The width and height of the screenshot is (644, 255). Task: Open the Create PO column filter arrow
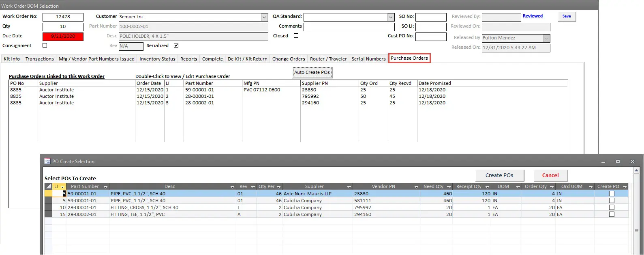pyautogui.click(x=625, y=187)
